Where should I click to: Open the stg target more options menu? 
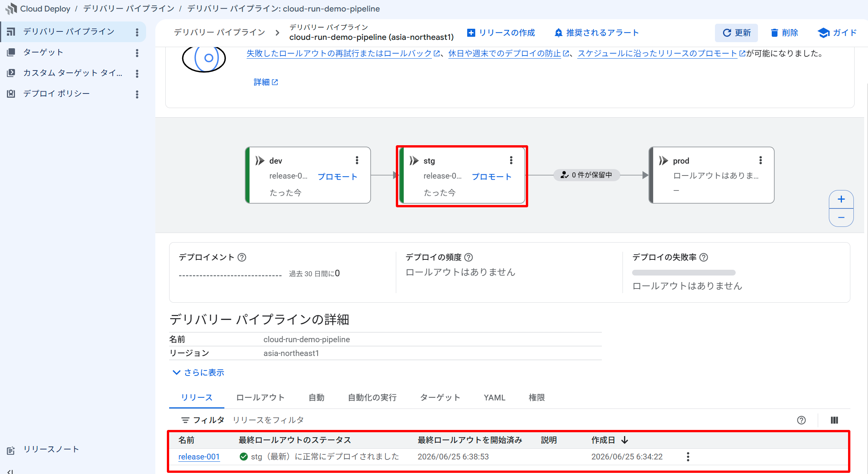click(x=511, y=160)
